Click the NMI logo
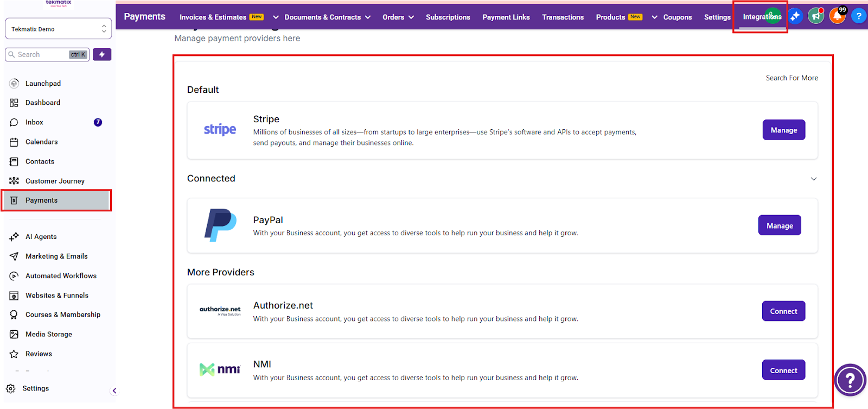The image size is (868, 409). [x=220, y=369]
